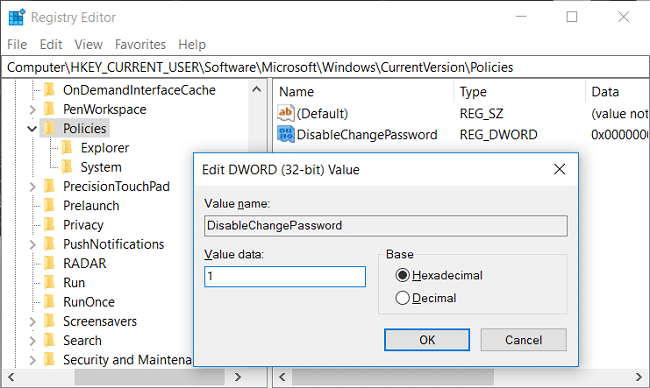Select the Hexadecimal base radio button

403,275
